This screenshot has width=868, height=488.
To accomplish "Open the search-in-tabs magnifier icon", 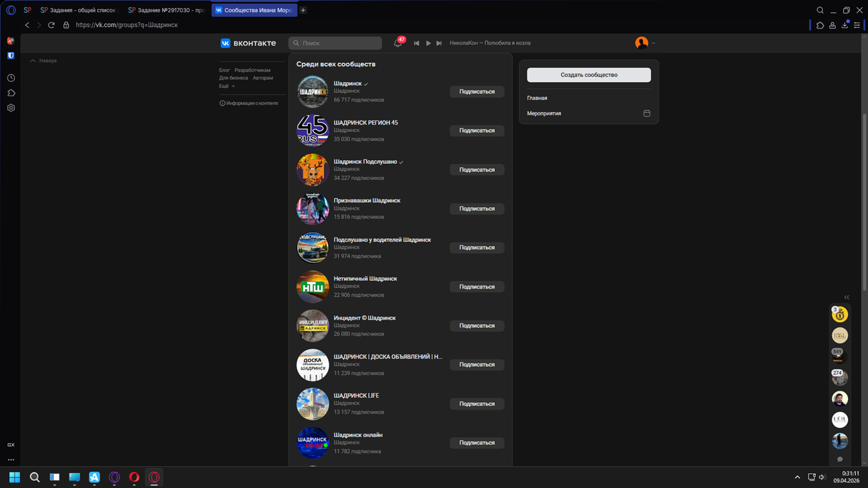I will tap(820, 10).
